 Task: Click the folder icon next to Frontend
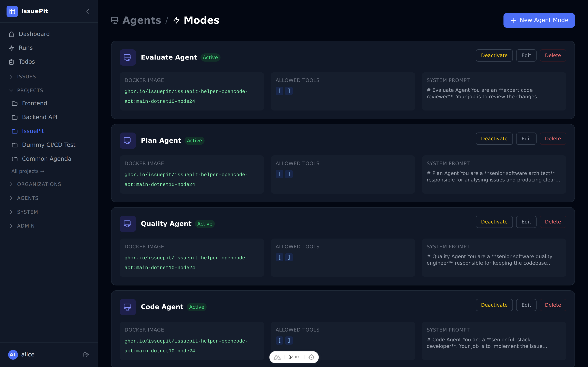[x=14, y=103]
